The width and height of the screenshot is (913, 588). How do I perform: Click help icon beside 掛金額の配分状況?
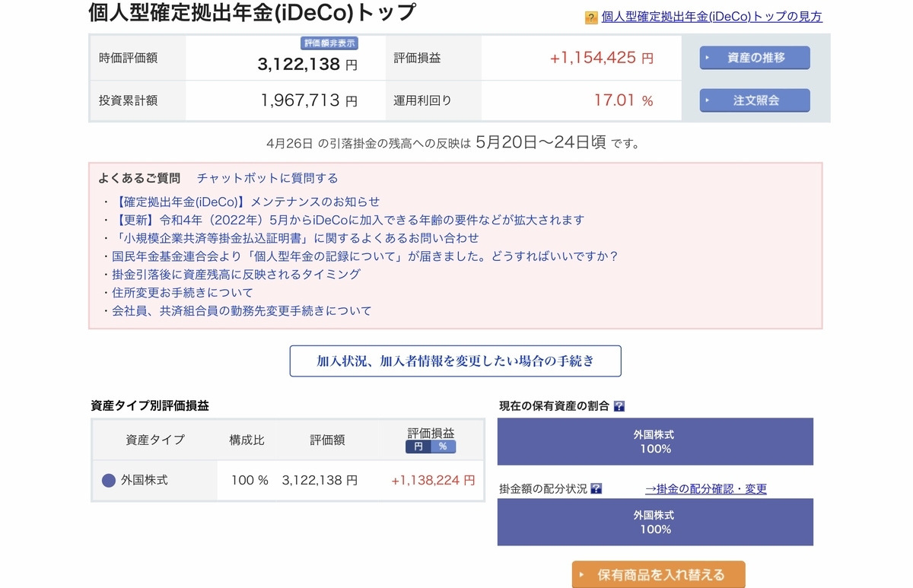pyautogui.click(x=596, y=488)
